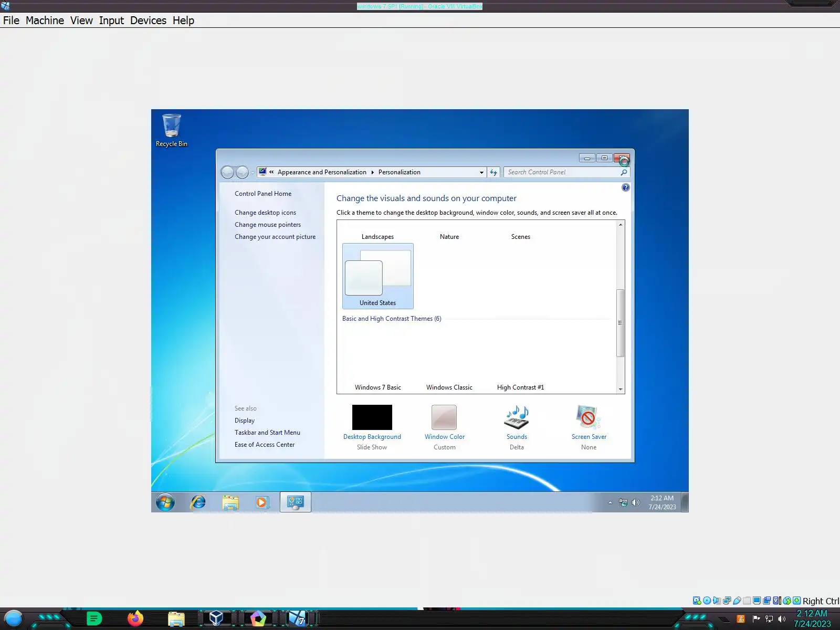Click the VirtualBox optical disk status indicator

pos(707,601)
